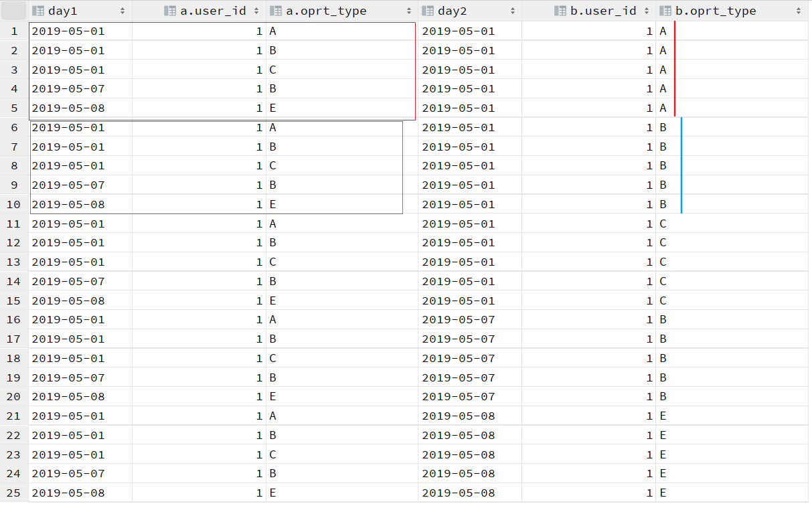Toggle sort arrows on day2 column
Screen dimensions: 812x514
pos(512,11)
